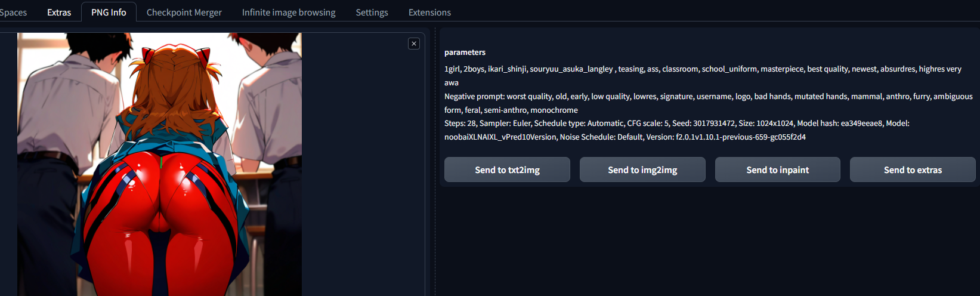Clear the uploaded image with the X button

coord(414,44)
